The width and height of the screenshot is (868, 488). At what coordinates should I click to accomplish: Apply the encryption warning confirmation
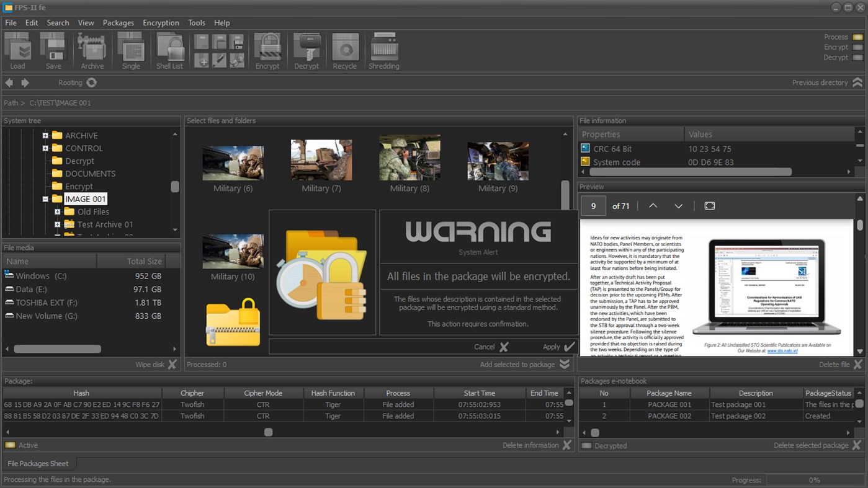559,347
